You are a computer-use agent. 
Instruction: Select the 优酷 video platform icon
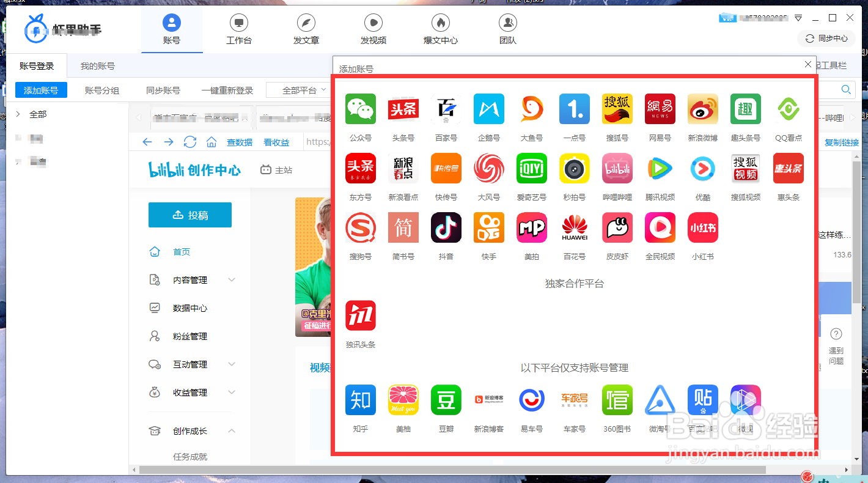pyautogui.click(x=702, y=168)
